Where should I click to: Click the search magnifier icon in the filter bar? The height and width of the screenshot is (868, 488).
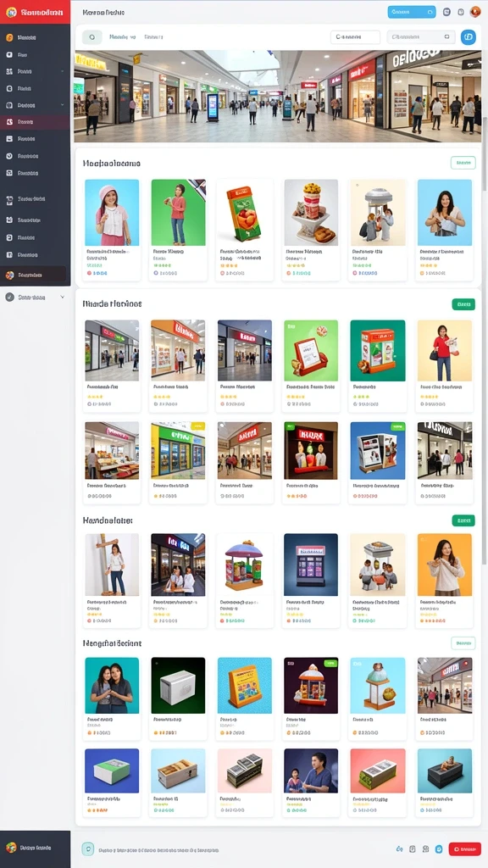(x=91, y=37)
